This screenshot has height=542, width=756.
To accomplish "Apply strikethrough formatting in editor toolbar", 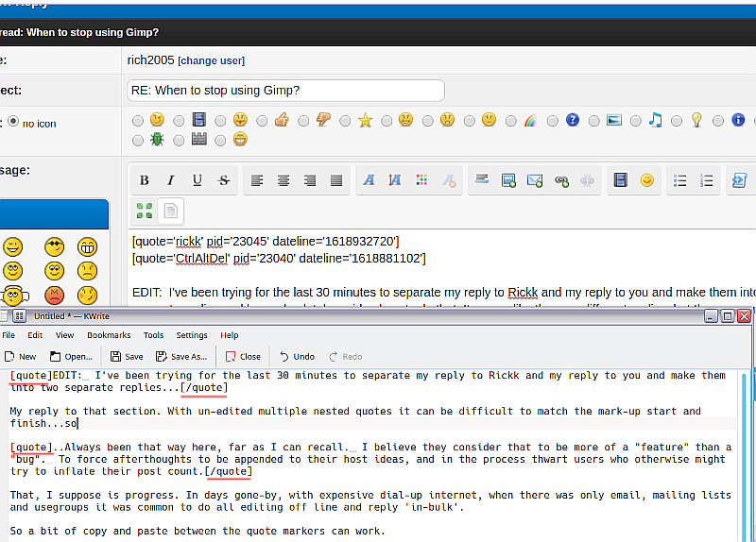I will click(224, 180).
